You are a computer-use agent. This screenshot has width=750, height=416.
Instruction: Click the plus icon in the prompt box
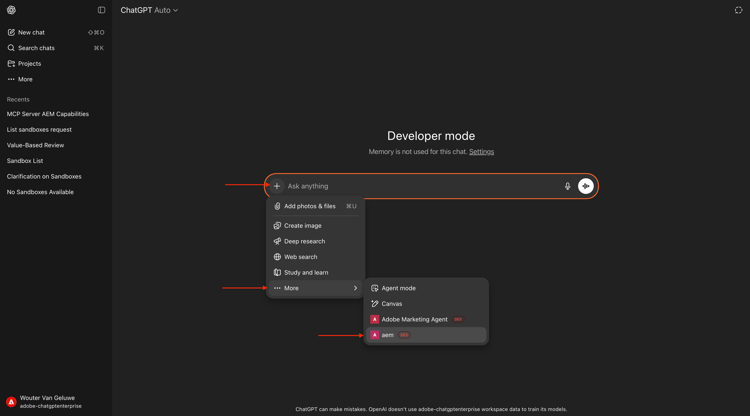click(277, 186)
